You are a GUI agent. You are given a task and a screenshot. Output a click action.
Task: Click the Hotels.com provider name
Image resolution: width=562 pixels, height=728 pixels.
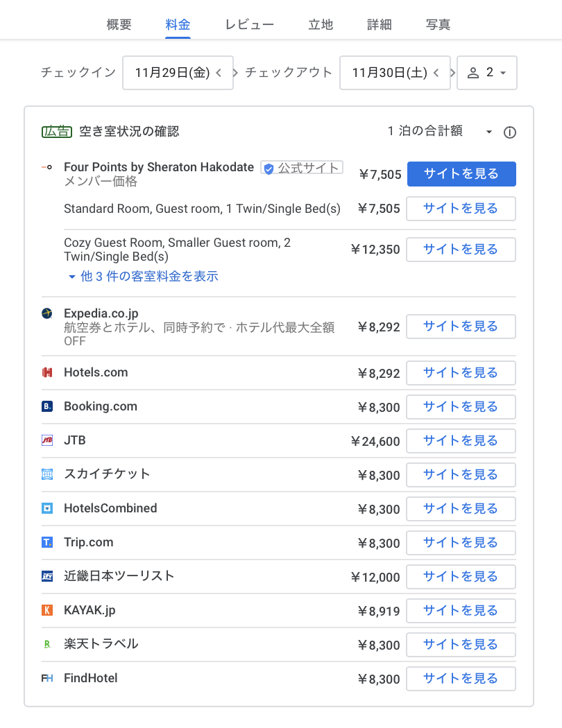pos(96,372)
